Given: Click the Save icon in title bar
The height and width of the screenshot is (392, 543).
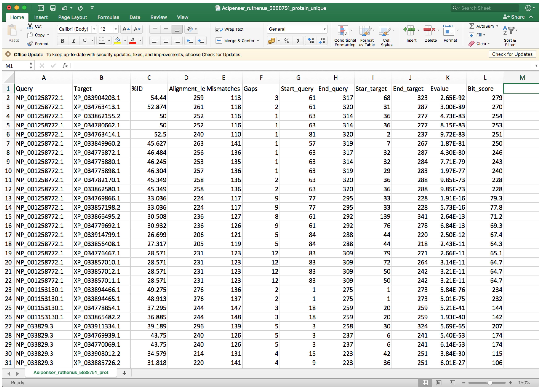Looking at the screenshot, I should (53, 8).
